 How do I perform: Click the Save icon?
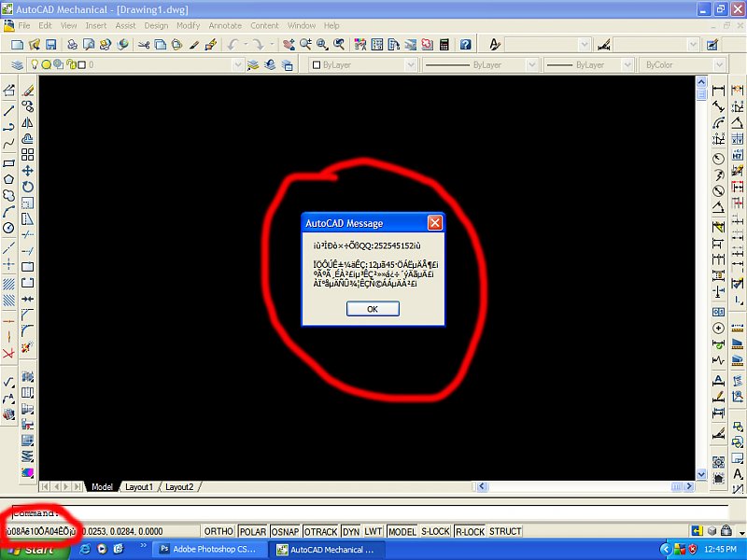click(50, 45)
